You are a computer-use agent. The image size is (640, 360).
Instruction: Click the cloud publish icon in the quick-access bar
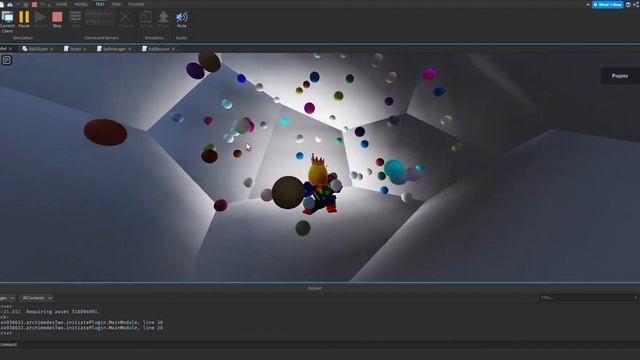pyautogui.click(x=10, y=4)
